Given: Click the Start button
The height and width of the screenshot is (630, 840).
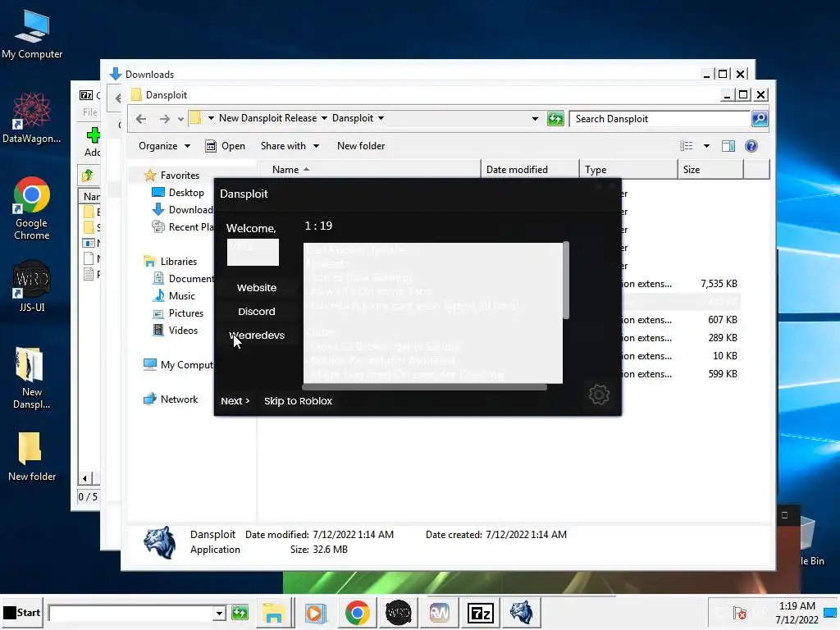Looking at the screenshot, I should pyautogui.click(x=22, y=612).
